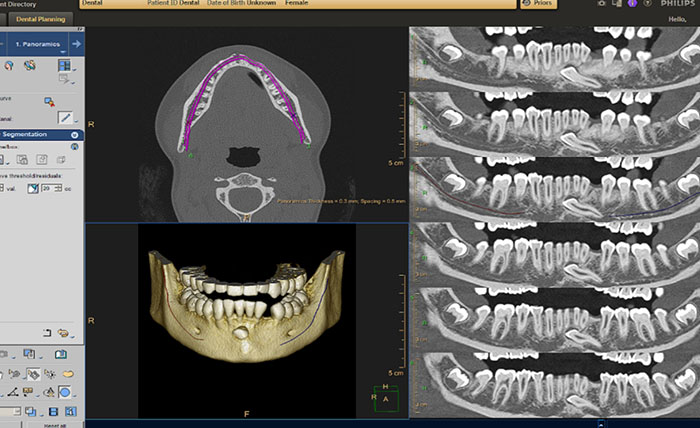Expand the viewport layout dropdown arrow

75,69
